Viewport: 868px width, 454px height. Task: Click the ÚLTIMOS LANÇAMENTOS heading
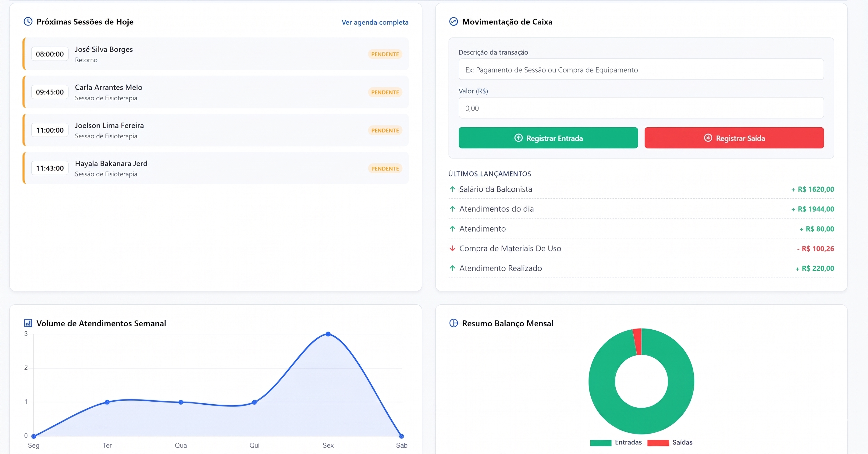point(489,174)
